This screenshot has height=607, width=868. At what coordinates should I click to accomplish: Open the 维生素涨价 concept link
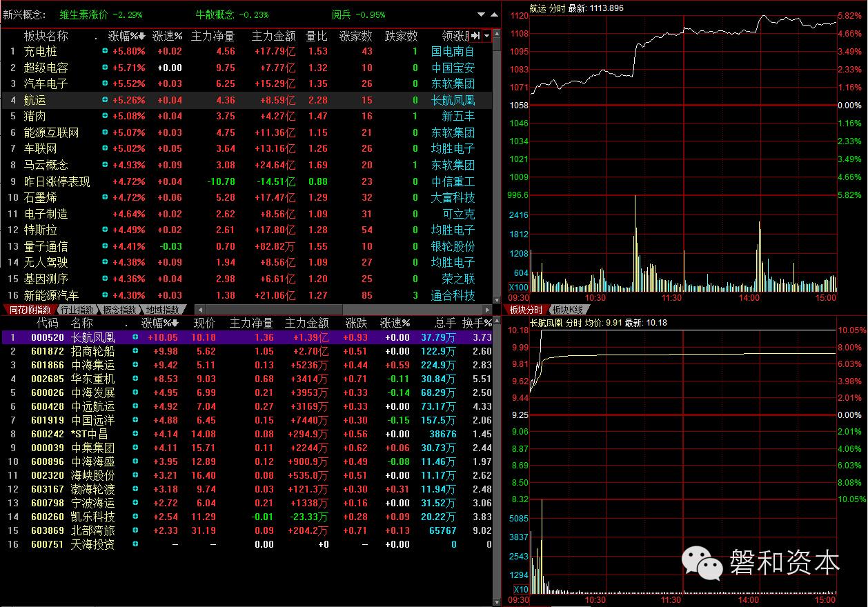tap(83, 14)
